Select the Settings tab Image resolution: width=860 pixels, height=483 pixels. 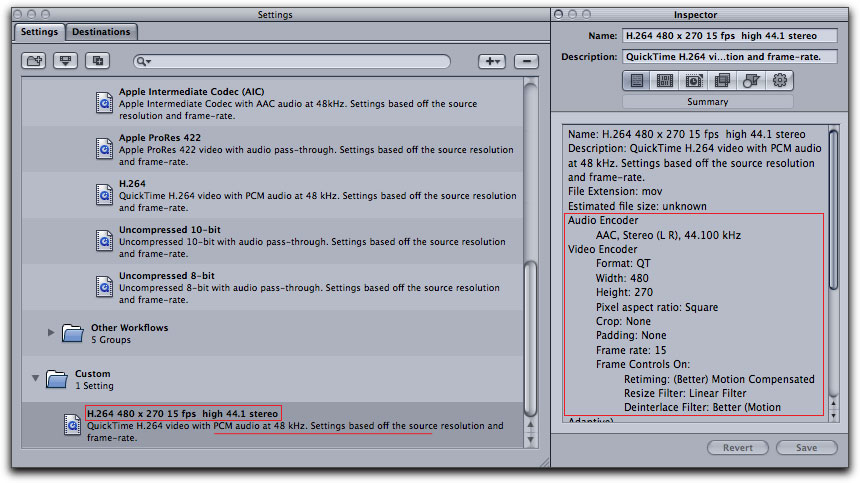tap(40, 32)
